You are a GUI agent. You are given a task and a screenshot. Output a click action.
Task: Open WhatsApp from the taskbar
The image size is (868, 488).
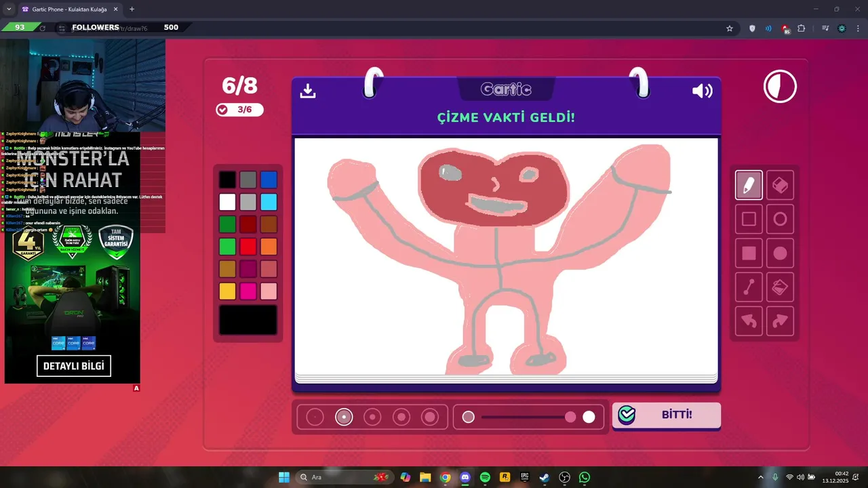585,477
